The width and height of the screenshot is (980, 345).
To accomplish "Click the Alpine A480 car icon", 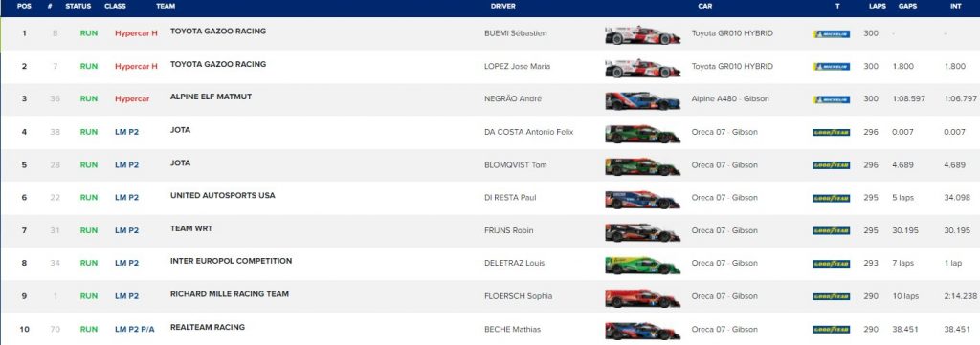I will [x=642, y=101].
